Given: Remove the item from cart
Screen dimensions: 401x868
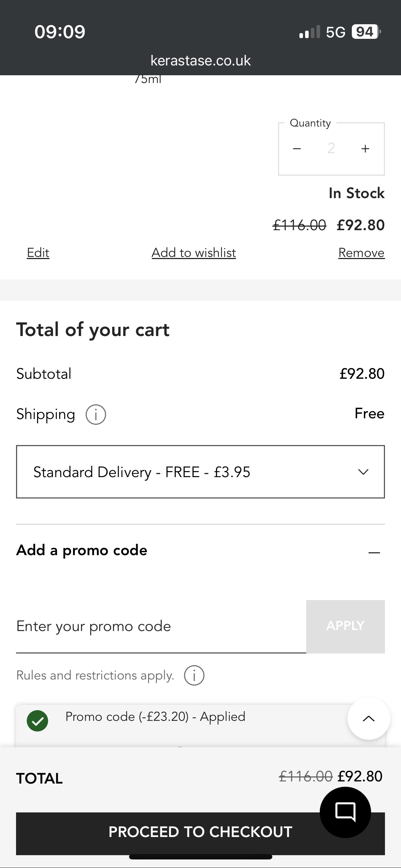Looking at the screenshot, I should click(361, 253).
